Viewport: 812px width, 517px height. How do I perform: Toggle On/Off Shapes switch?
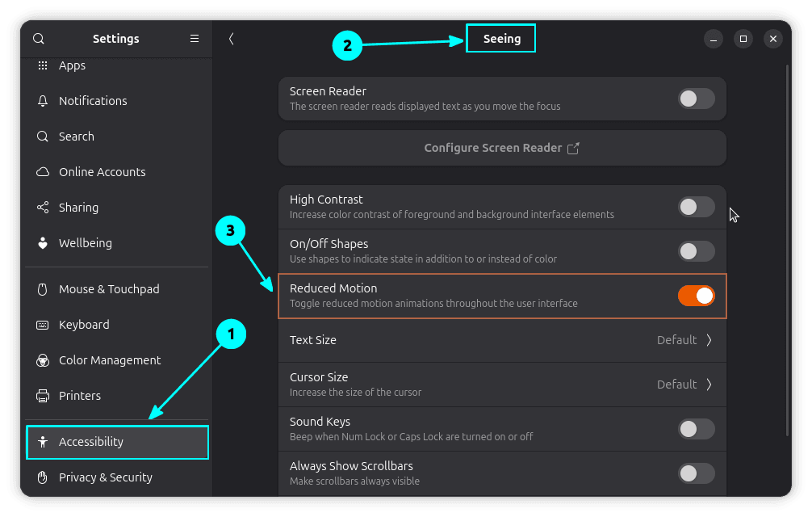click(696, 252)
